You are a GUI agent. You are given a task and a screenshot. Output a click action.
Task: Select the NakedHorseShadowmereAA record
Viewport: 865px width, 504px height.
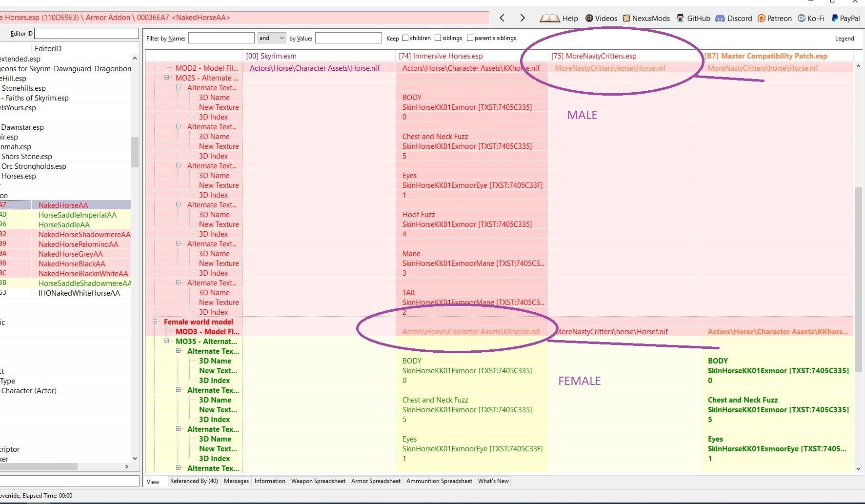[84, 234]
